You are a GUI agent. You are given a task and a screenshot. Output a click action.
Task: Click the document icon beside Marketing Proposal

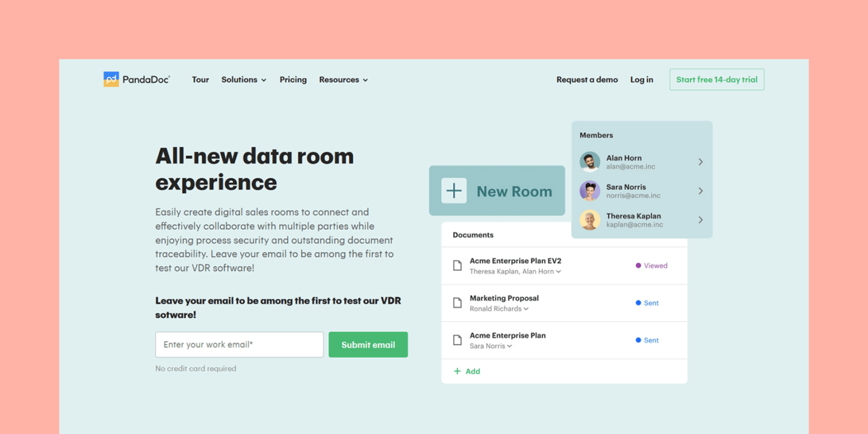coord(457,303)
